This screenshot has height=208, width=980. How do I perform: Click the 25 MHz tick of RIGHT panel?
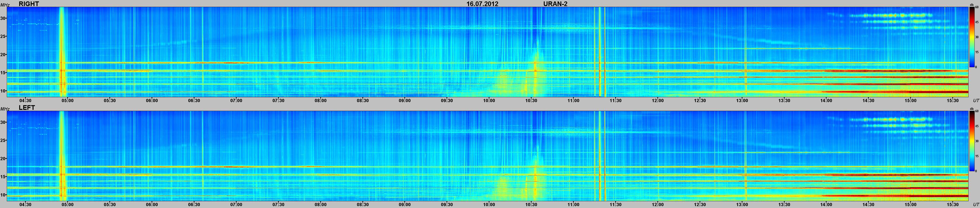click(x=3, y=37)
